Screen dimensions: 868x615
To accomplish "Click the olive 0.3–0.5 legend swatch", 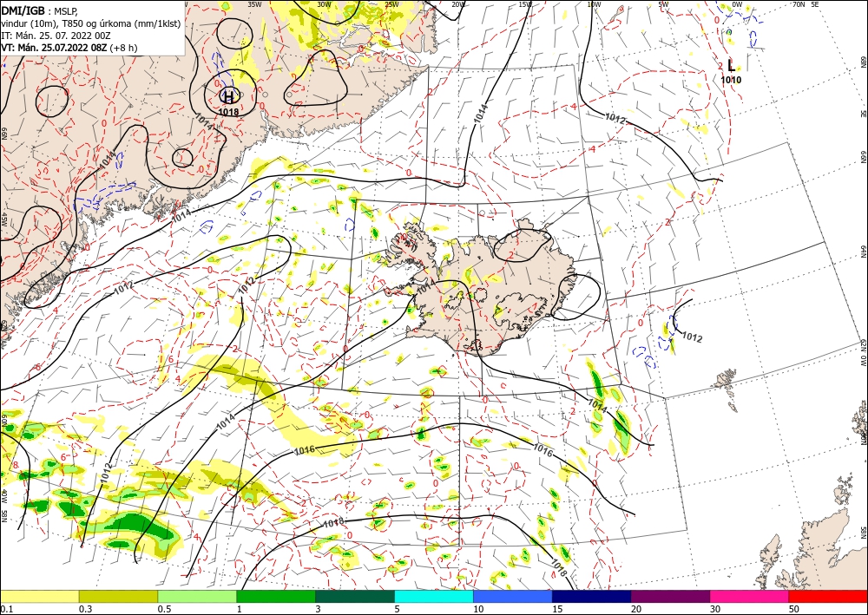I will 118,596.
